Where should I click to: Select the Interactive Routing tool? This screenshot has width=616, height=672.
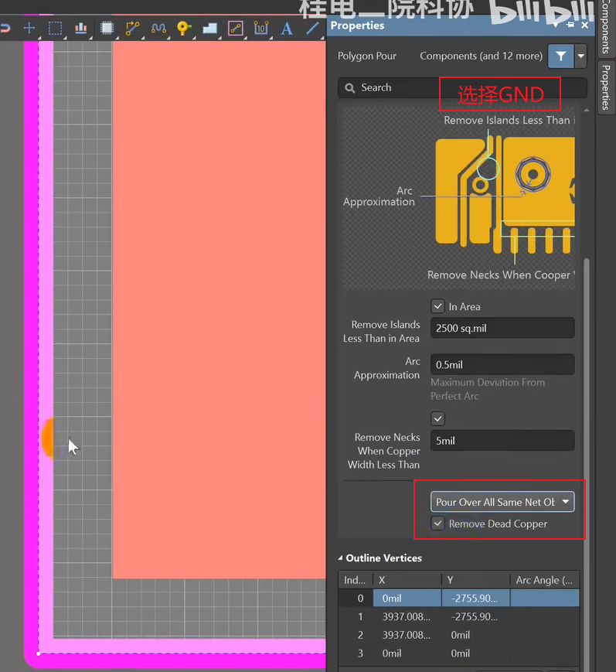[132, 29]
